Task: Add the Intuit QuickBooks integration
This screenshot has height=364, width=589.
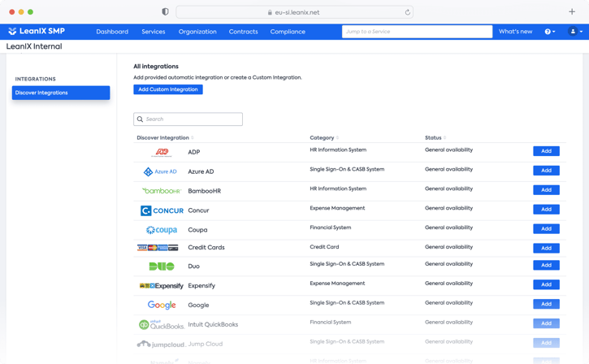Action: point(546,323)
